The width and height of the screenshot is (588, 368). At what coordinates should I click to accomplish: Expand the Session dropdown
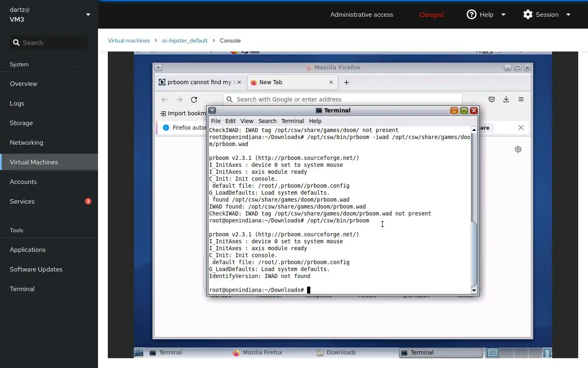[547, 14]
